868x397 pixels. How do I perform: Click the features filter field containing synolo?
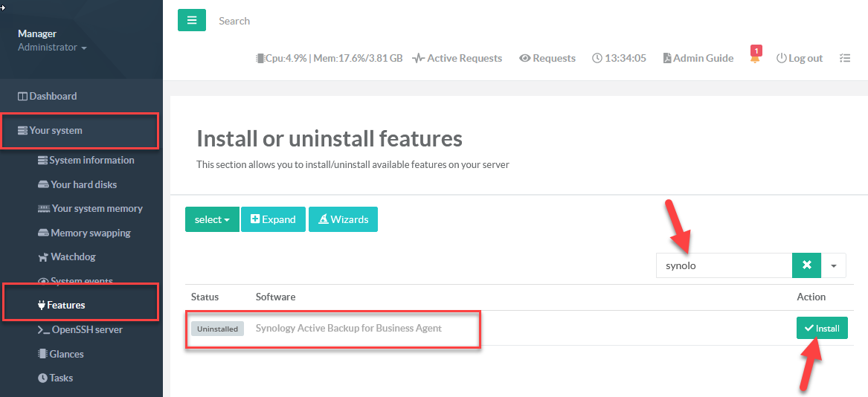click(723, 265)
